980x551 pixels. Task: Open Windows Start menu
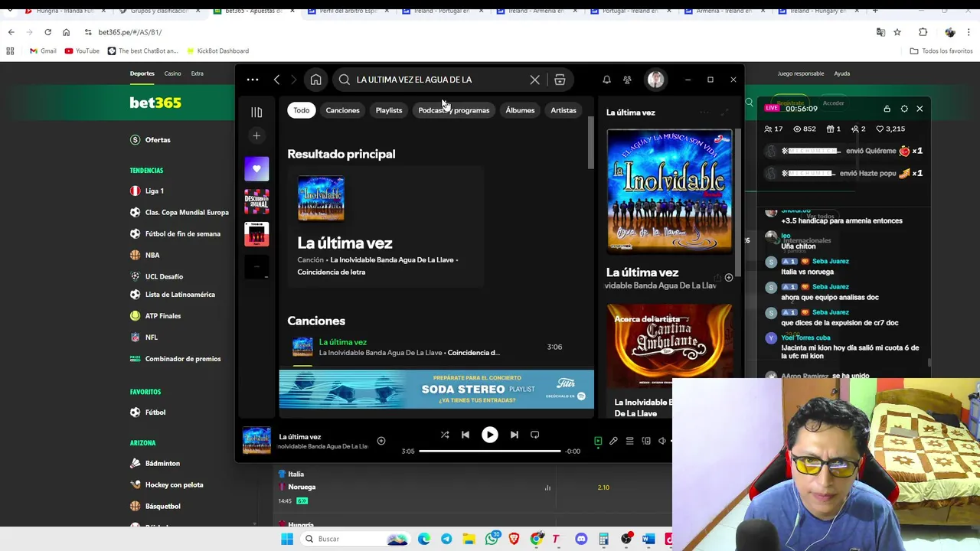point(287,539)
